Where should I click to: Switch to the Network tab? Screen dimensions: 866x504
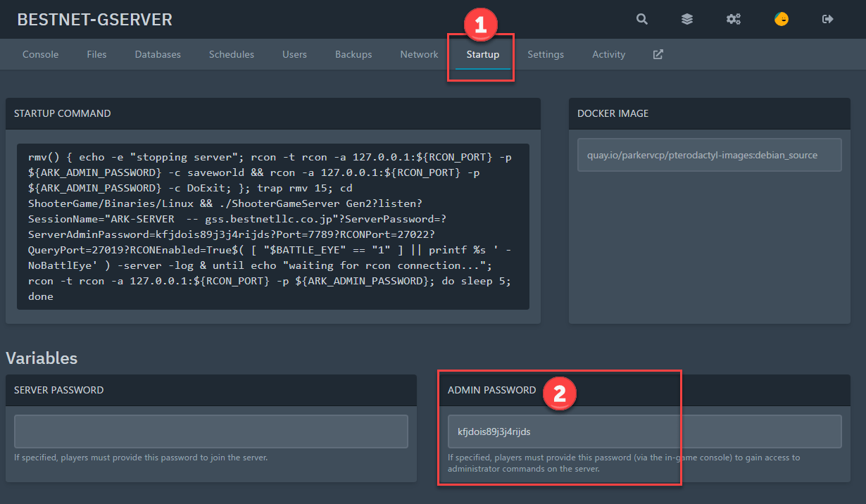419,54
